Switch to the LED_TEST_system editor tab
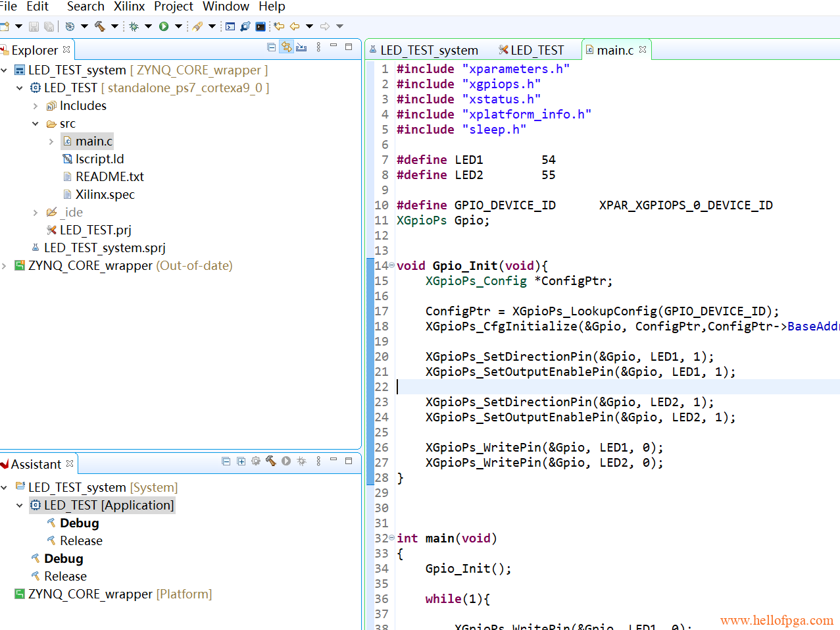The width and height of the screenshot is (840, 630). [x=428, y=50]
